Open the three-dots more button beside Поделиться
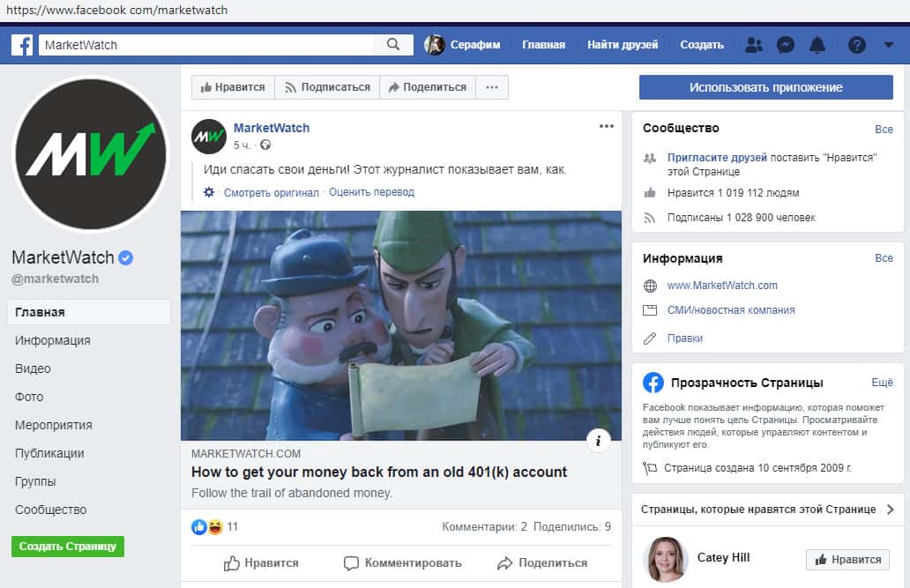The width and height of the screenshot is (910, 588). pos(492,87)
